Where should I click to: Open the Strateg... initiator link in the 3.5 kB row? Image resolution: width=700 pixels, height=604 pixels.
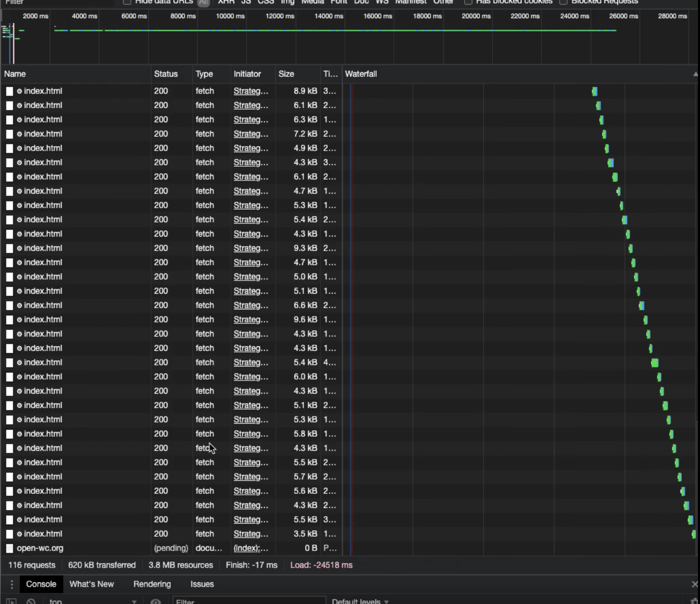click(251, 534)
